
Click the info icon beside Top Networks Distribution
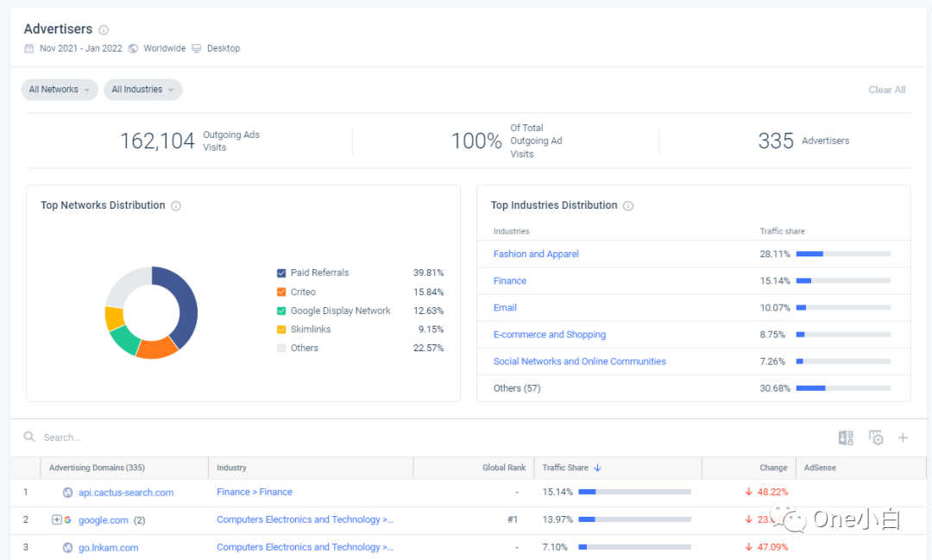pos(175,205)
